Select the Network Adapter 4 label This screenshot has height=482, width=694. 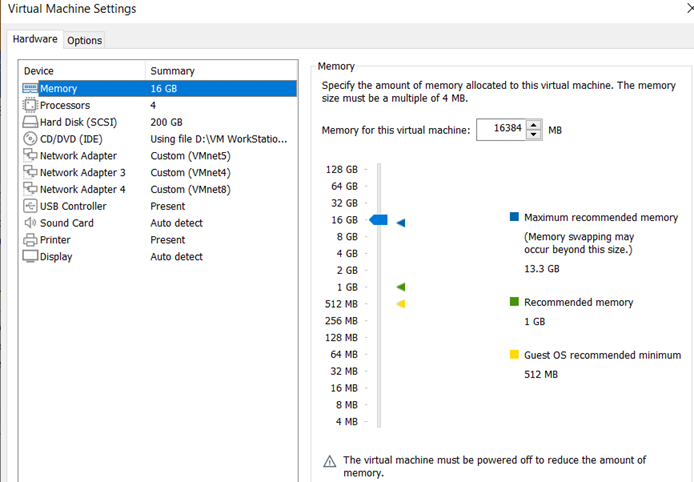(x=83, y=189)
